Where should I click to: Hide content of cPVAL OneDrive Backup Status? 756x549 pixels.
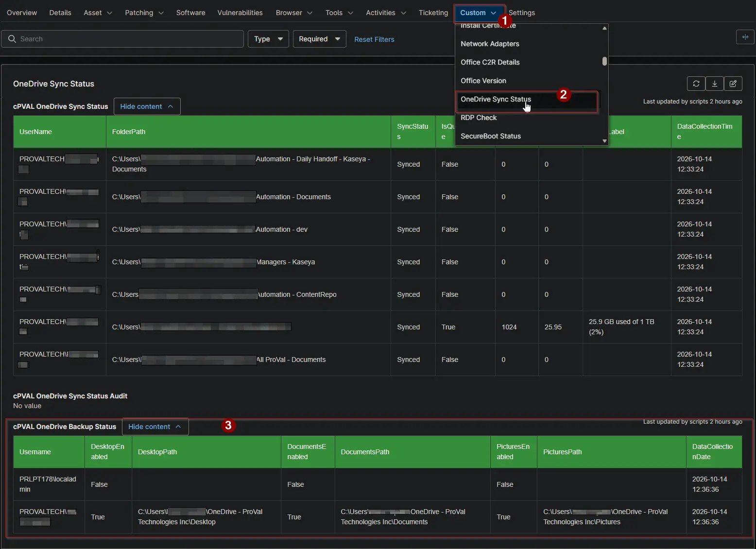[155, 427]
